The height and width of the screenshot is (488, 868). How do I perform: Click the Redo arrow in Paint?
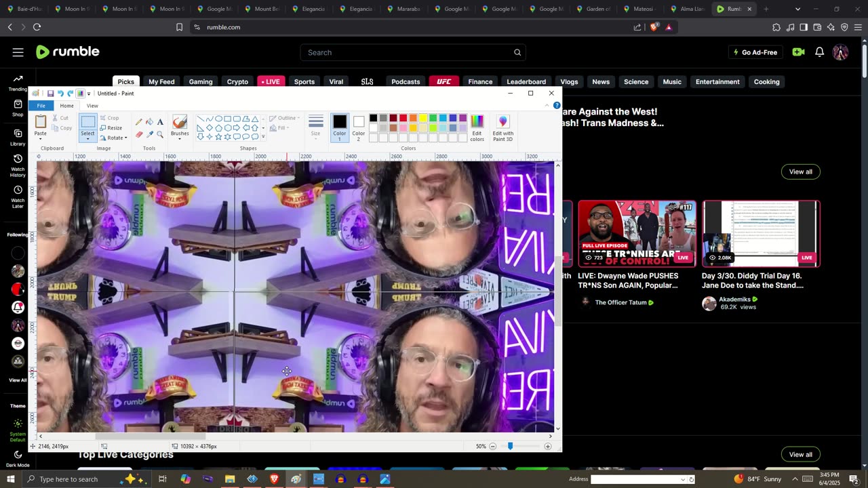(70, 94)
